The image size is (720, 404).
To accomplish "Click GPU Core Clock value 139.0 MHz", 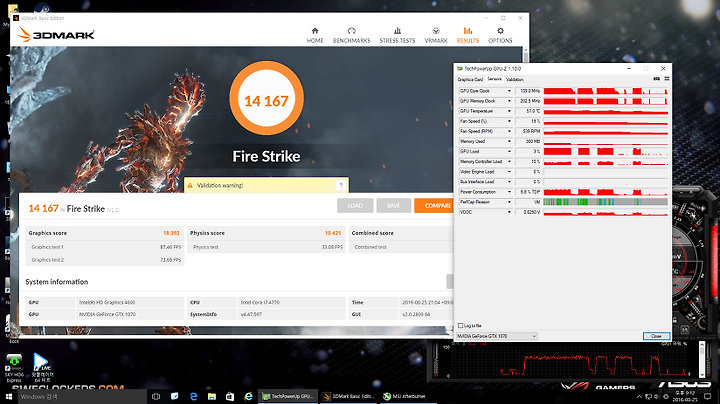I will (x=528, y=91).
